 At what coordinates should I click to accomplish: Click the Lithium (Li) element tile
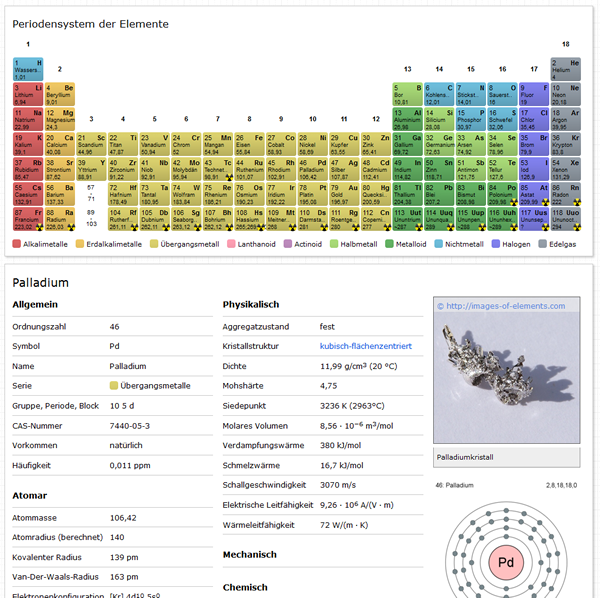(28, 94)
